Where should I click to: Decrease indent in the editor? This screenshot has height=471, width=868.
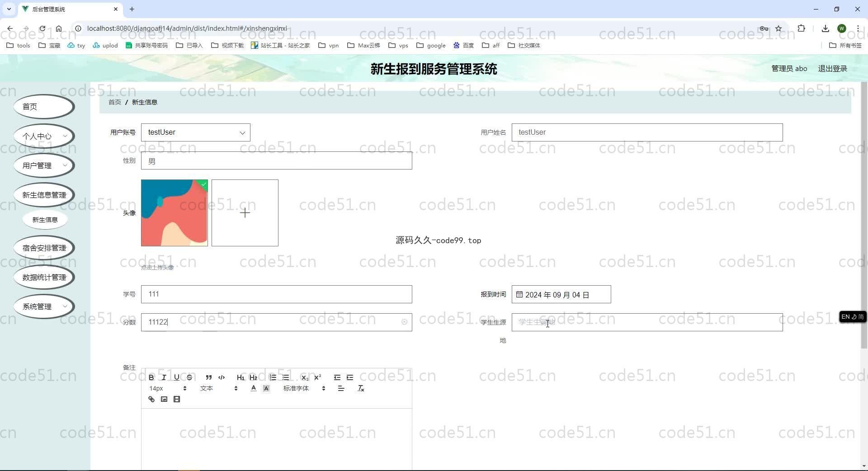(x=337, y=377)
